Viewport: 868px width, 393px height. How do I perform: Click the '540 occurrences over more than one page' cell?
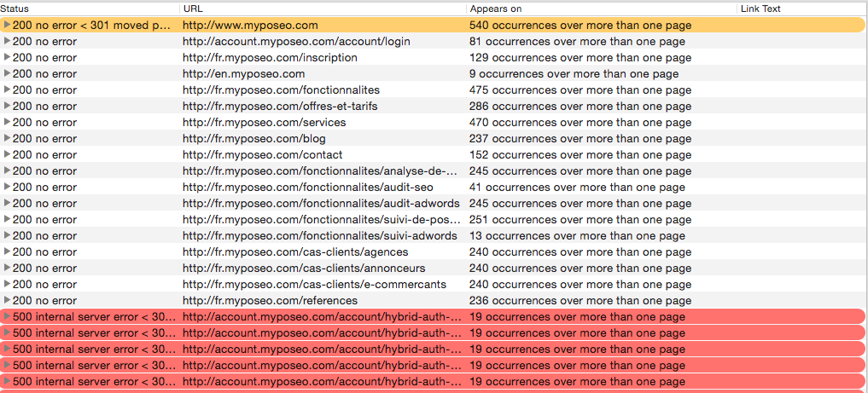click(x=580, y=26)
